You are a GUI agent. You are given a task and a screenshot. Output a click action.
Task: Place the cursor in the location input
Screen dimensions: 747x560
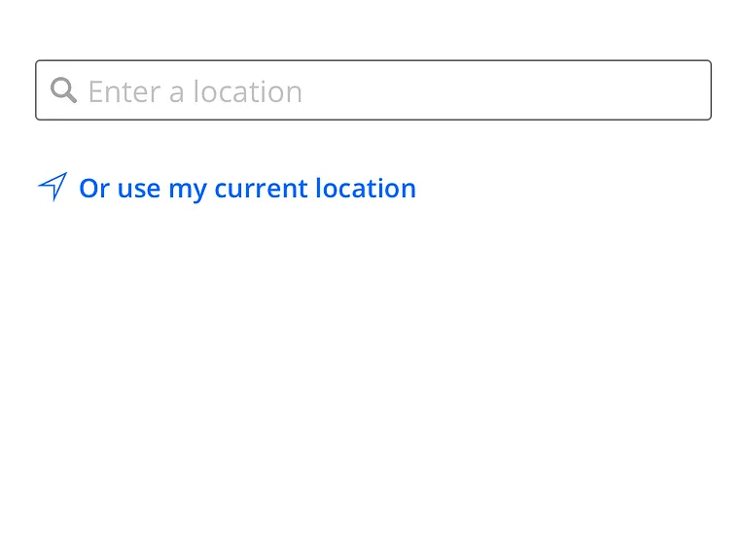(x=373, y=90)
